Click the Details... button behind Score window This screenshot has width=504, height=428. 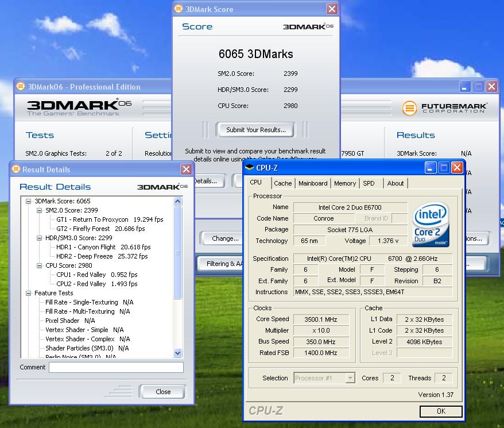[209, 181]
